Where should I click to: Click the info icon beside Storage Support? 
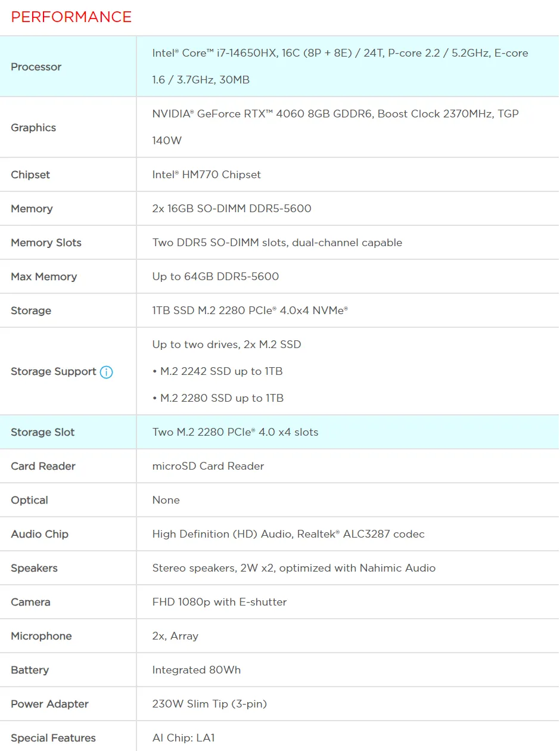[106, 372]
